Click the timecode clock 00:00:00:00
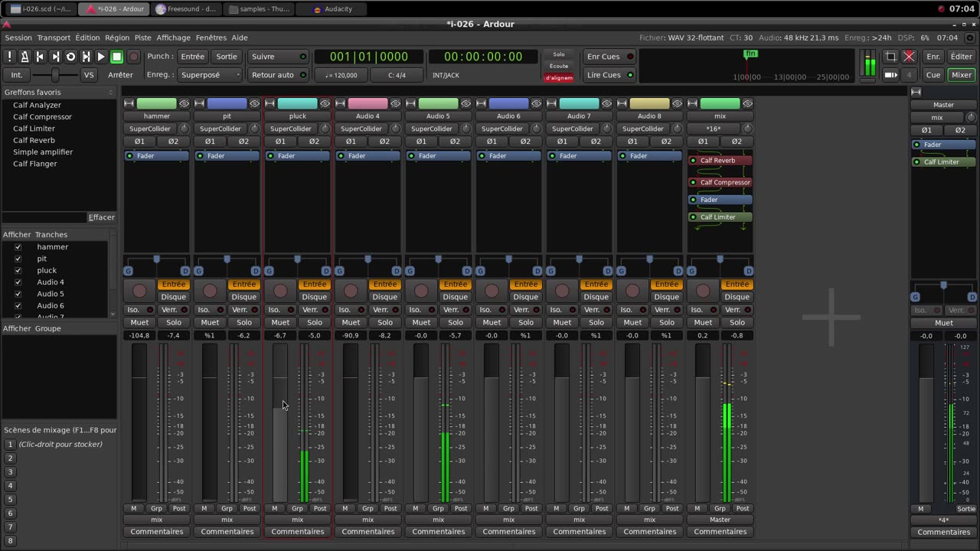The image size is (980, 551). [483, 57]
